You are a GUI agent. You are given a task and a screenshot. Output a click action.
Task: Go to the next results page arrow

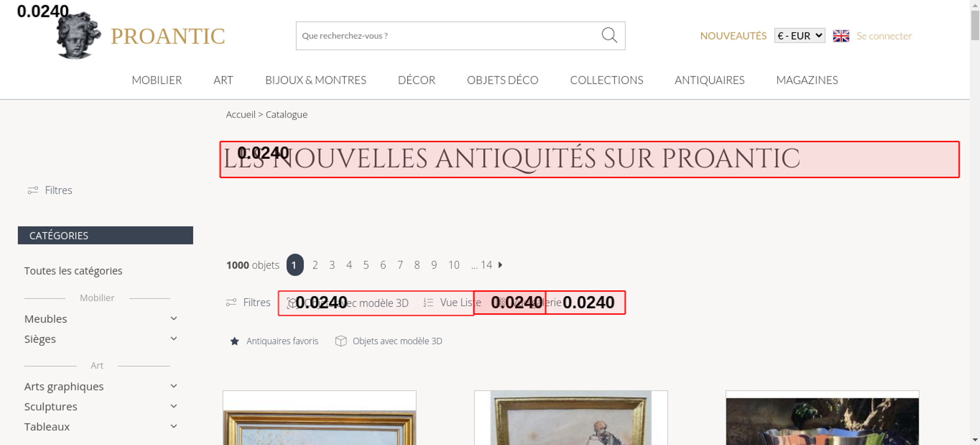click(500, 265)
